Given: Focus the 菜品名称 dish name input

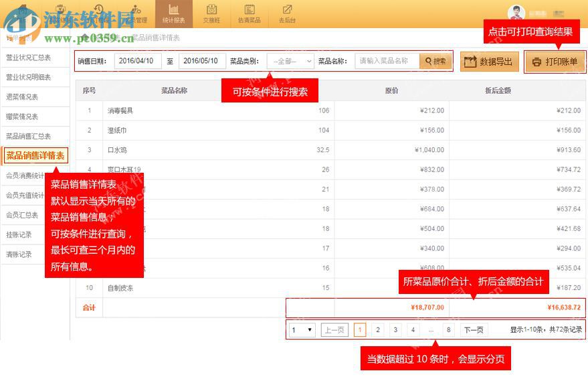Looking at the screenshot, I should (x=387, y=61).
